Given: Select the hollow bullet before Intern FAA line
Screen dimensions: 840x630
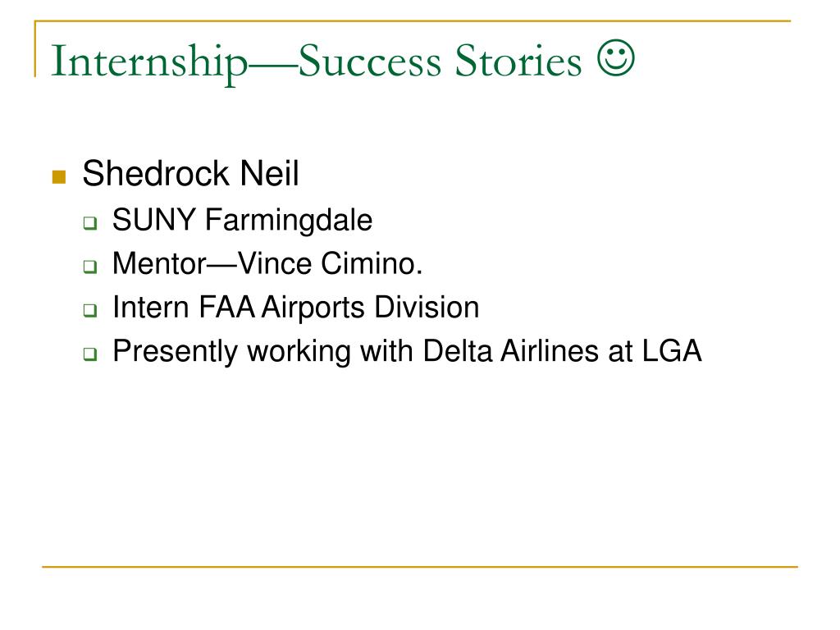Looking at the screenshot, I should pos(90,309).
